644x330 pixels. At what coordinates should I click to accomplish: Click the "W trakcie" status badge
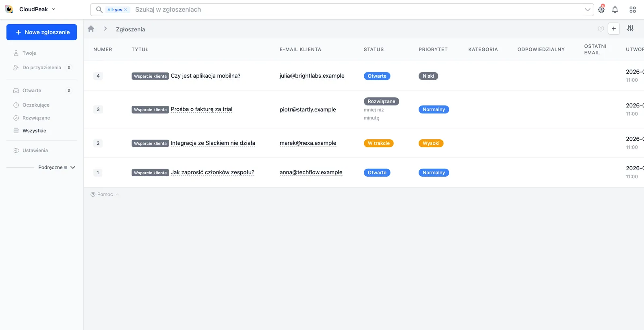point(379,143)
